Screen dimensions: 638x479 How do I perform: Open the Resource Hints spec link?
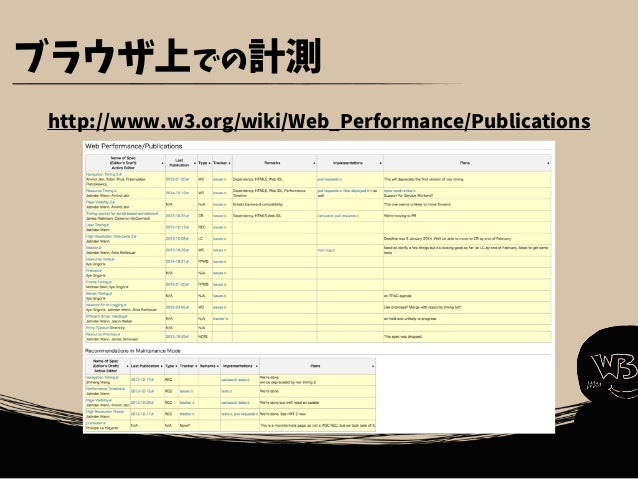[100, 259]
